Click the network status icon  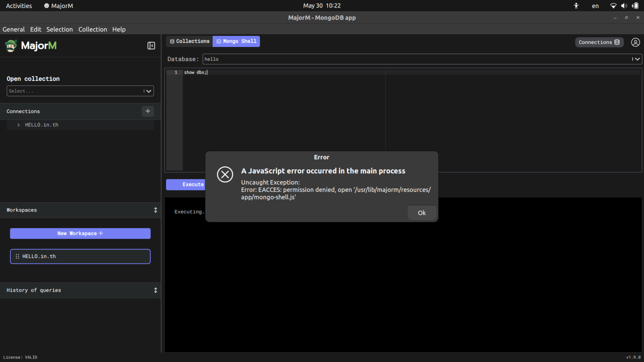tap(613, 6)
